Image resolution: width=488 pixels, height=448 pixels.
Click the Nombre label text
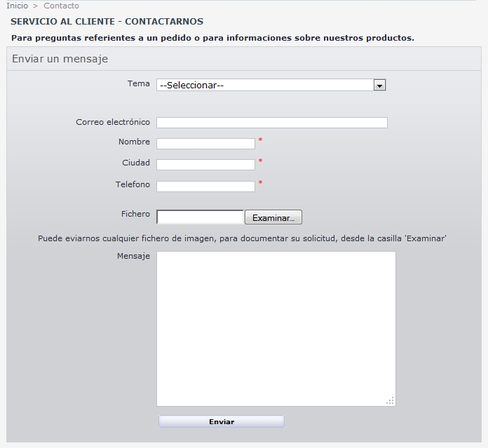(x=134, y=142)
